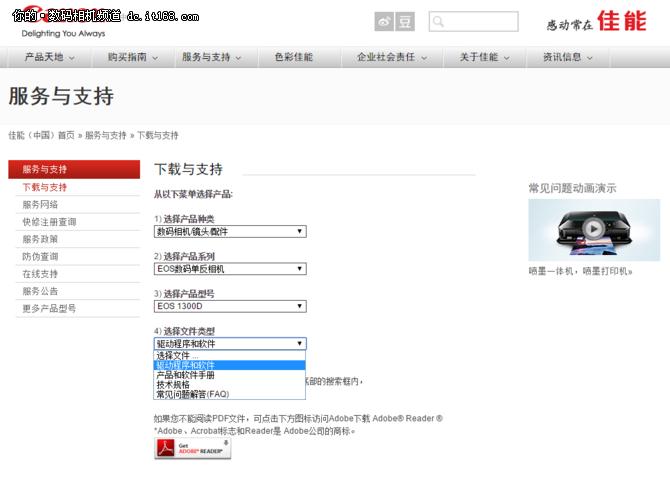Collapse the file type dropdown 驱动程序和软件
This screenshot has height=501, width=670.
(x=230, y=344)
